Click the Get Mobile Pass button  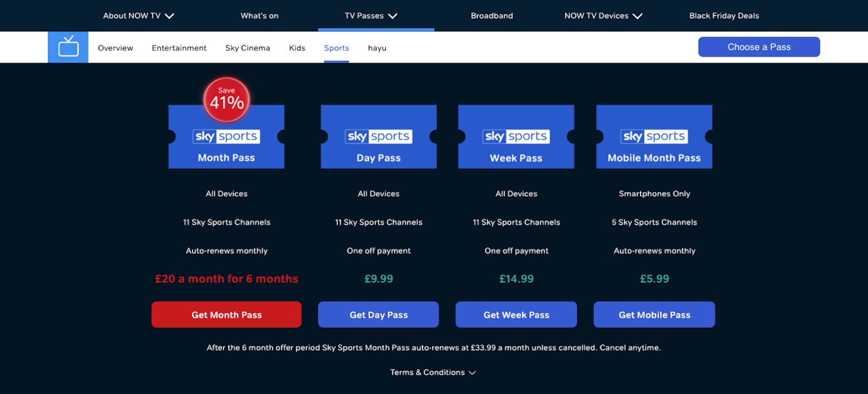click(x=654, y=315)
